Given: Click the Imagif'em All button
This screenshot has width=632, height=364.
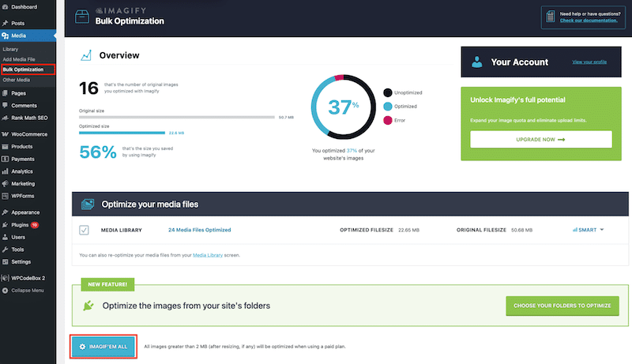Looking at the screenshot, I should point(103,347).
